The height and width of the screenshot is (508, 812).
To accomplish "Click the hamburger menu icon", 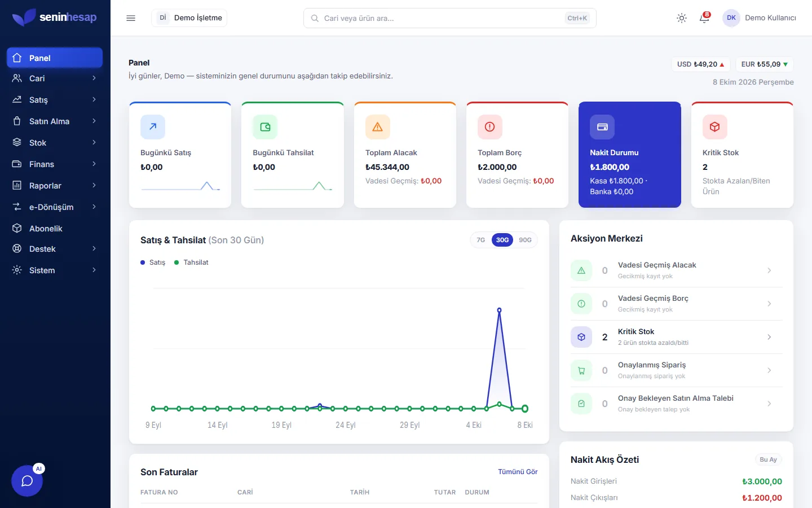I will tap(131, 18).
